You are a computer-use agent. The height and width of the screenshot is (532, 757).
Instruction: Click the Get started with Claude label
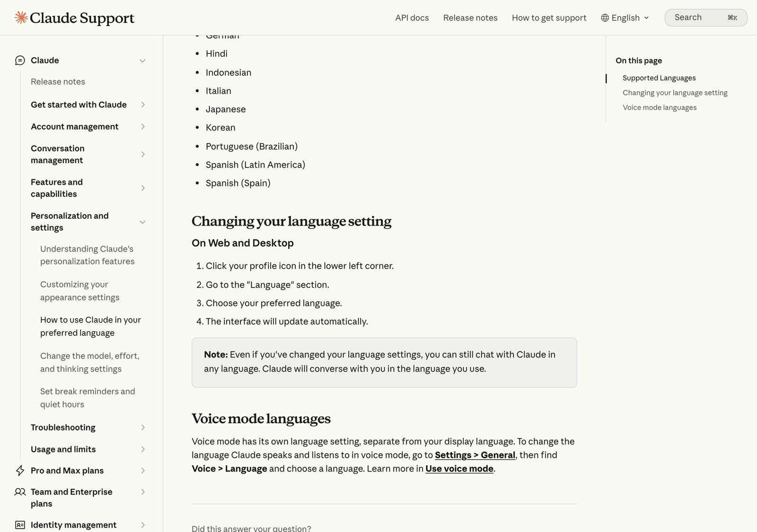79,105
